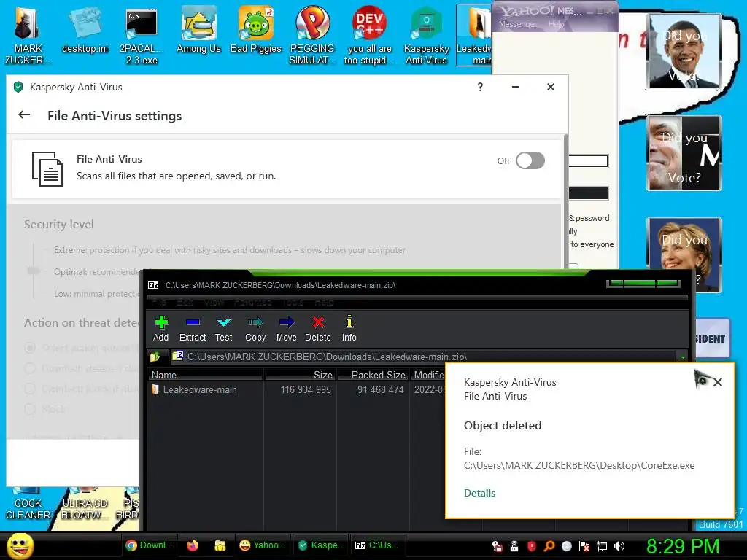Select the 'Select action automatically' radio button

(30, 348)
